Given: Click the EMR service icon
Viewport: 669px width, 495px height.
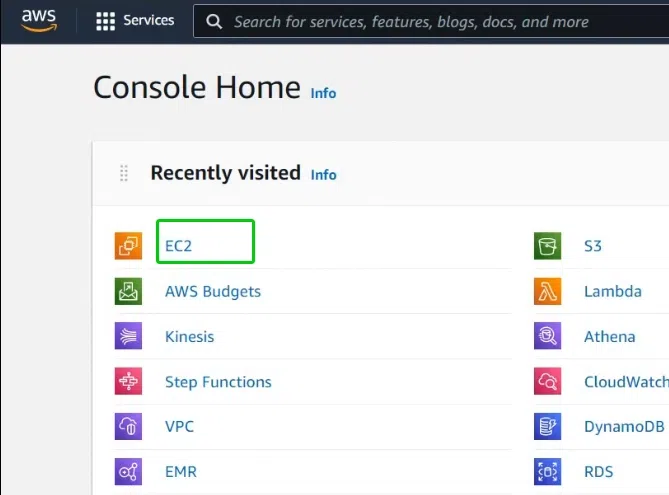Looking at the screenshot, I should pyautogui.click(x=128, y=472).
